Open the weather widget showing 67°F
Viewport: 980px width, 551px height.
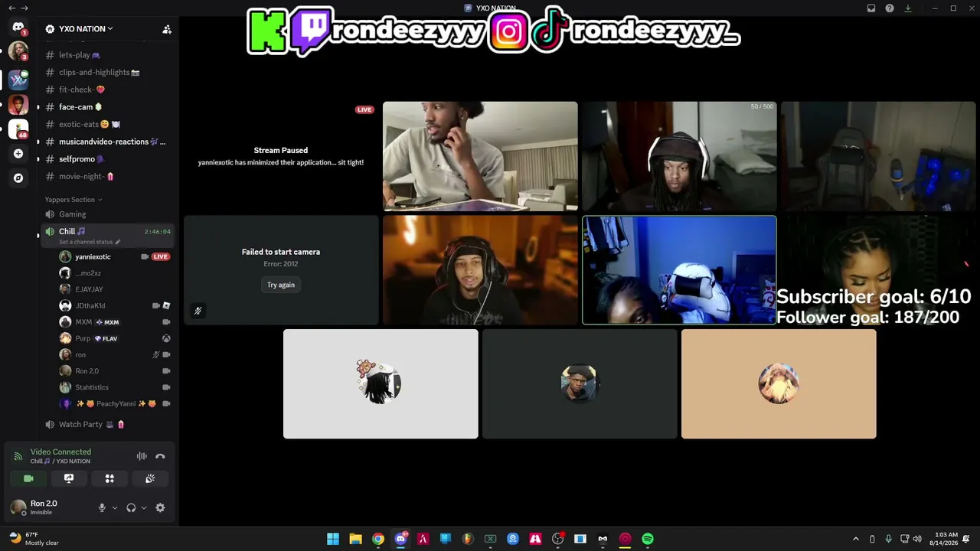coord(34,539)
